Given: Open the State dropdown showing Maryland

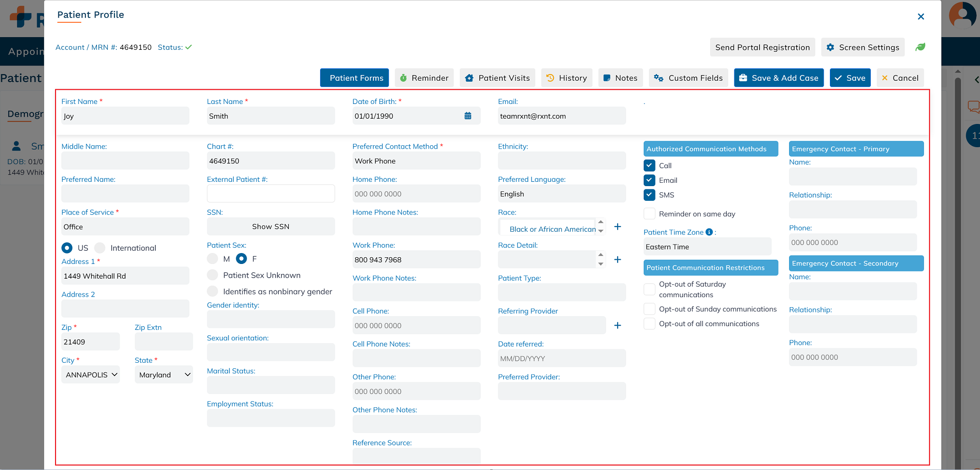Looking at the screenshot, I should point(164,375).
